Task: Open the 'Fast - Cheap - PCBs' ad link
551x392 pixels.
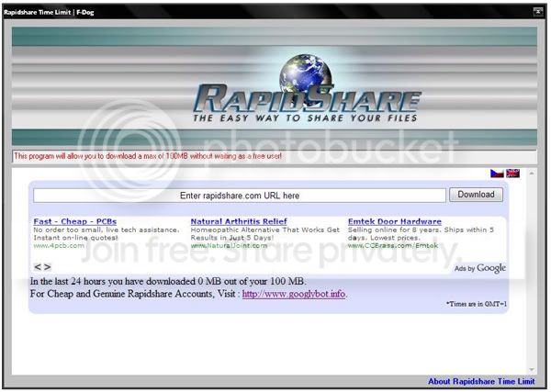Action: tap(75, 221)
